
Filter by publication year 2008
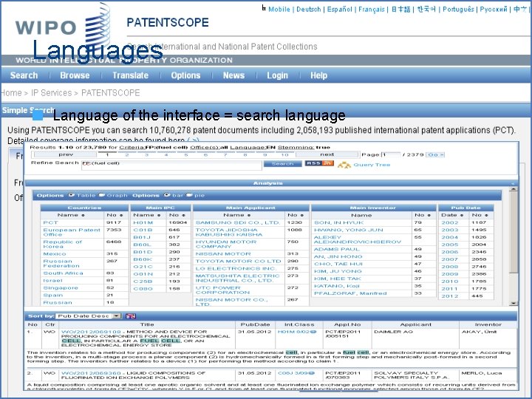tap(449, 267)
